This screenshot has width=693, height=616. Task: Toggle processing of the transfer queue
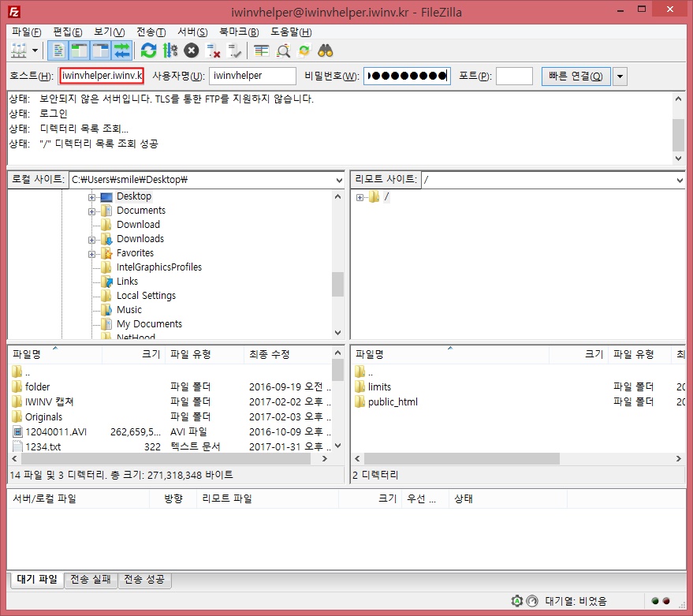pos(170,50)
